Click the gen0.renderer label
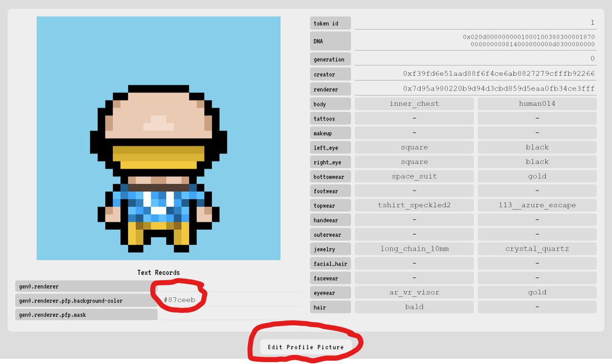Viewport: 612px width, 364px height. pyautogui.click(x=86, y=287)
